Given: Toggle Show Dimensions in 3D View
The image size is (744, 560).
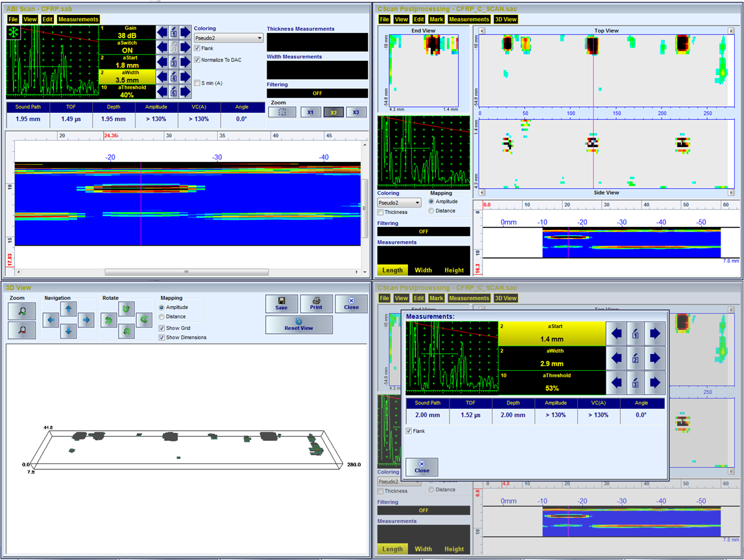Looking at the screenshot, I should click(162, 338).
